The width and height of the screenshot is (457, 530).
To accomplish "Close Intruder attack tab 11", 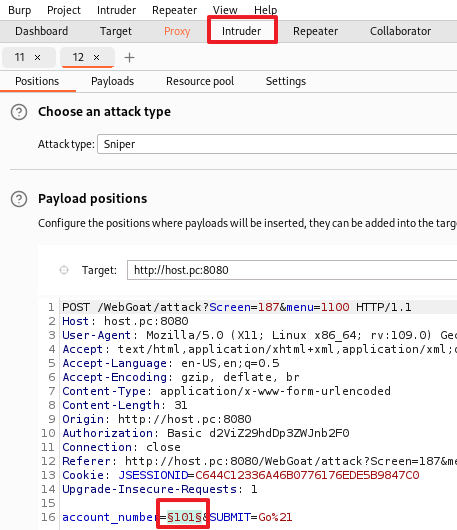I will pos(38,57).
